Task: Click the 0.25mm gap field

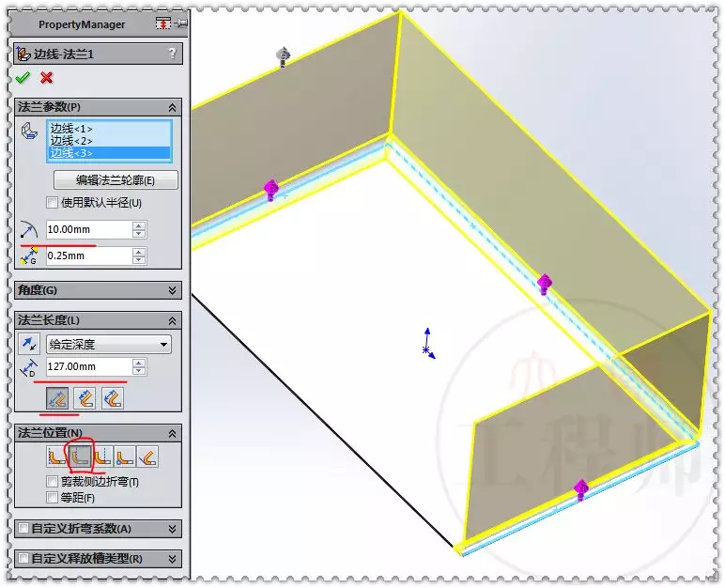Action: (x=89, y=255)
